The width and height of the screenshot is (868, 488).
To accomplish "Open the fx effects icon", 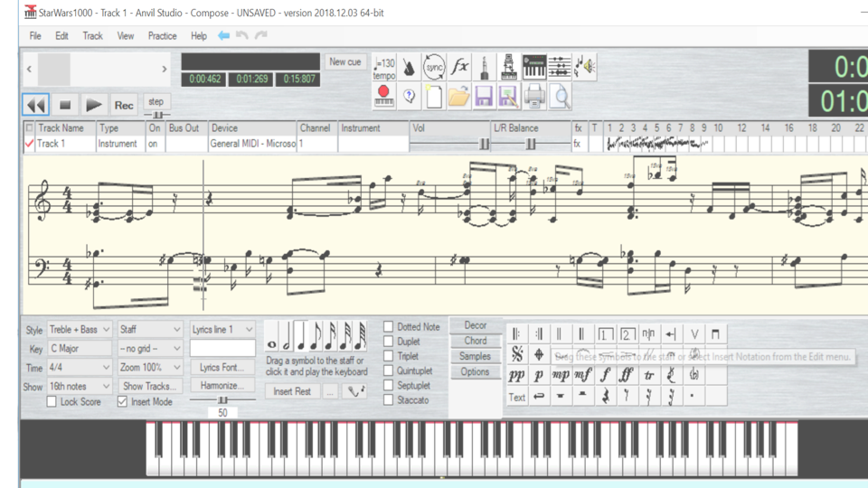I will tap(459, 68).
